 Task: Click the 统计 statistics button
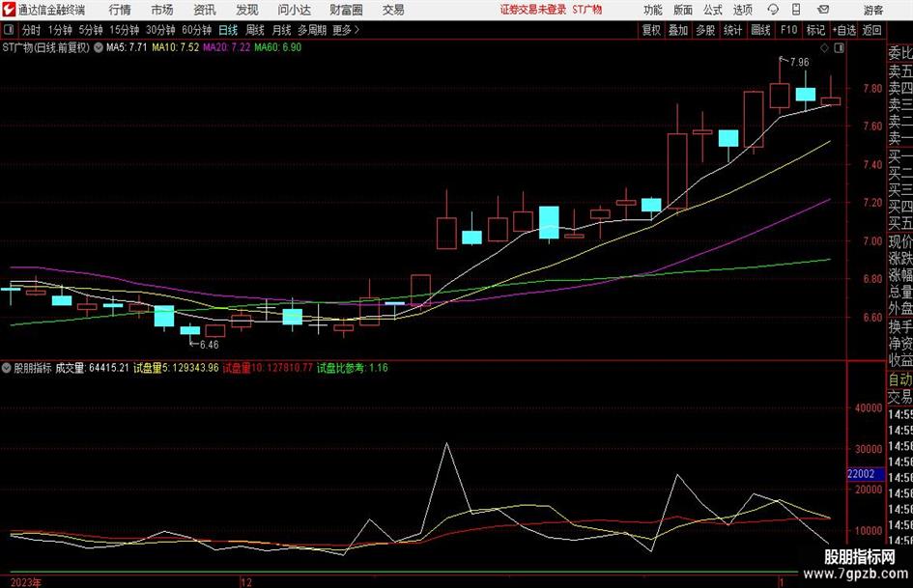pyautogui.click(x=733, y=30)
